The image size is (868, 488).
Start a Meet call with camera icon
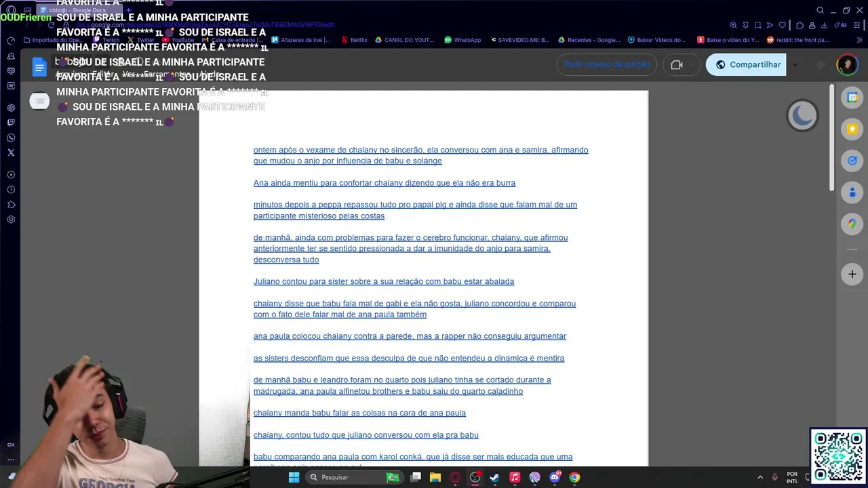[677, 64]
